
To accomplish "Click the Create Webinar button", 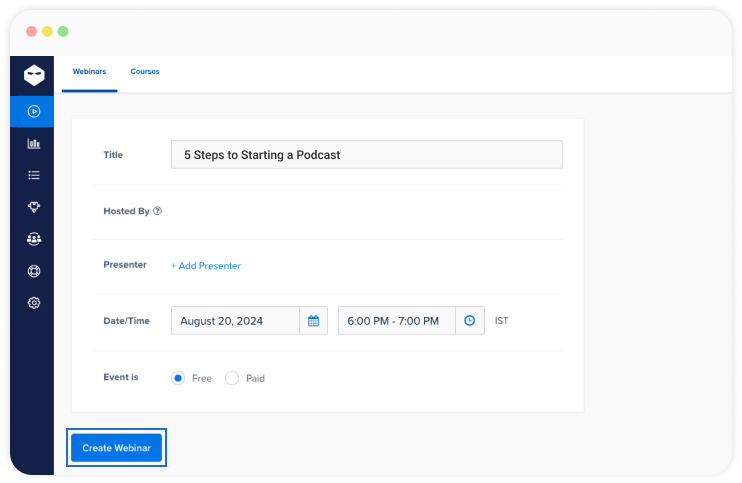I will tap(116, 448).
